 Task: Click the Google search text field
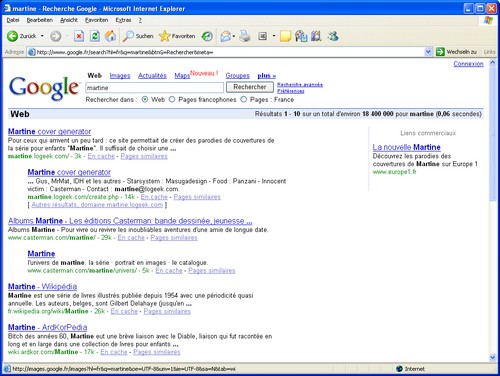[x=154, y=88]
